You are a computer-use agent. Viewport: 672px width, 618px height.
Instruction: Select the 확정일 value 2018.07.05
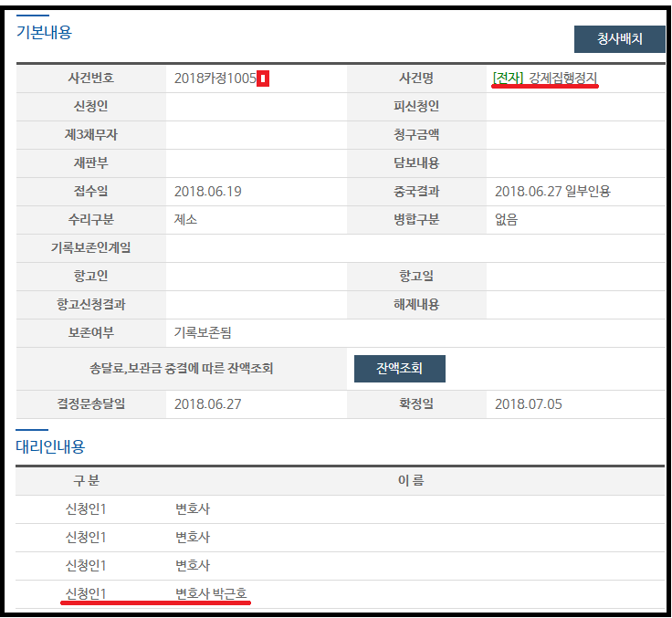[528, 403]
